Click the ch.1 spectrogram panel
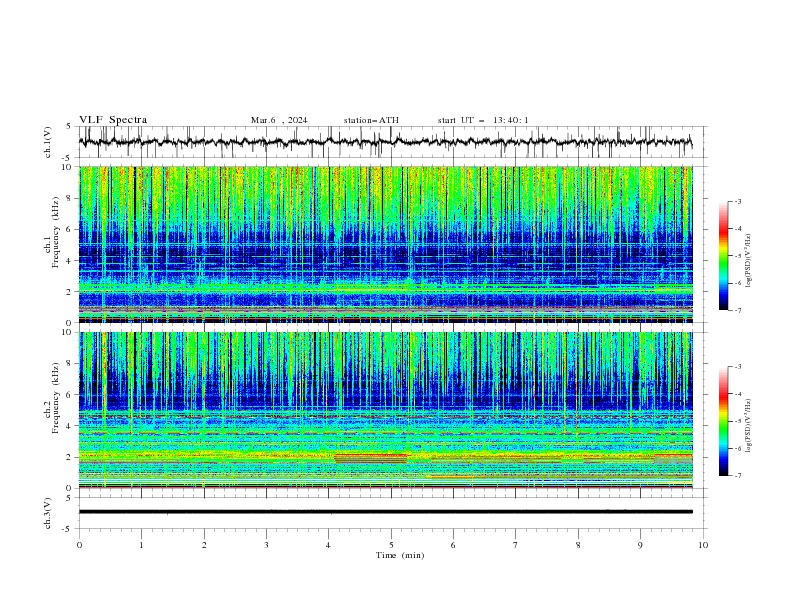 (385, 244)
